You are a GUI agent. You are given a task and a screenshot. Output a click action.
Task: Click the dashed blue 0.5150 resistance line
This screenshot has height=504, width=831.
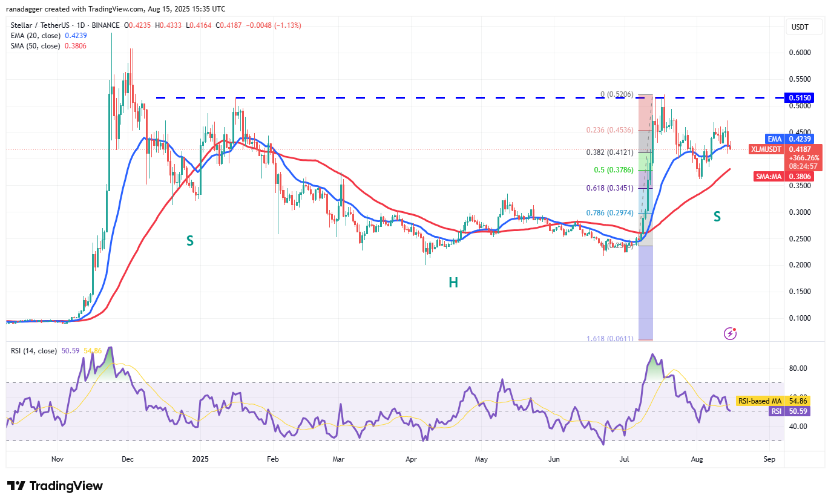coord(424,97)
